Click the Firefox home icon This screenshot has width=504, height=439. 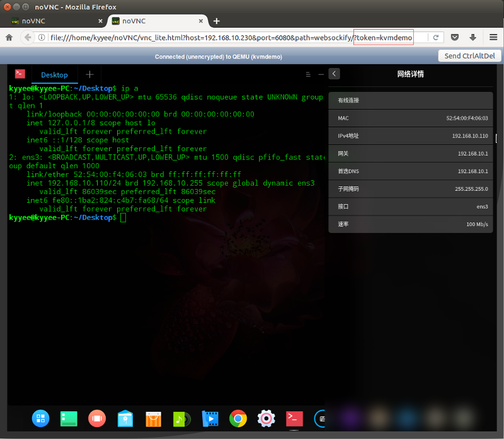9,37
